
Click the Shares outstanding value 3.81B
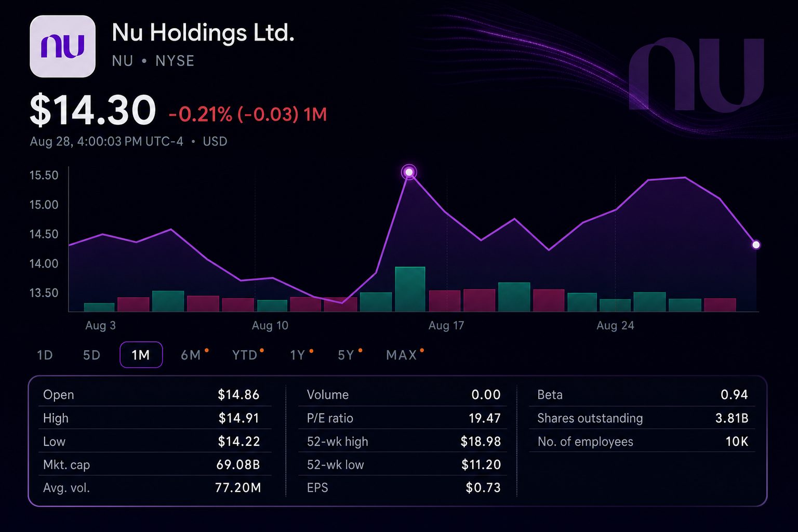coord(731,418)
